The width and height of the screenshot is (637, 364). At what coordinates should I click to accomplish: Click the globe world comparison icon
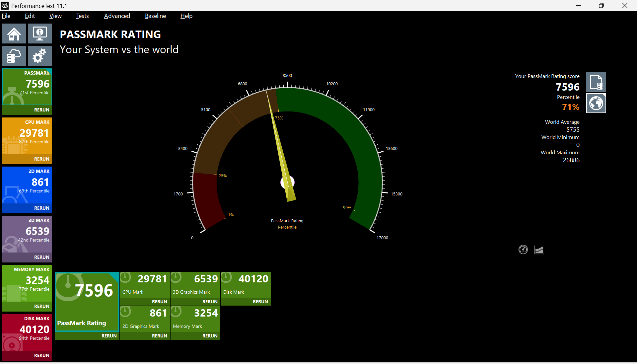point(596,103)
